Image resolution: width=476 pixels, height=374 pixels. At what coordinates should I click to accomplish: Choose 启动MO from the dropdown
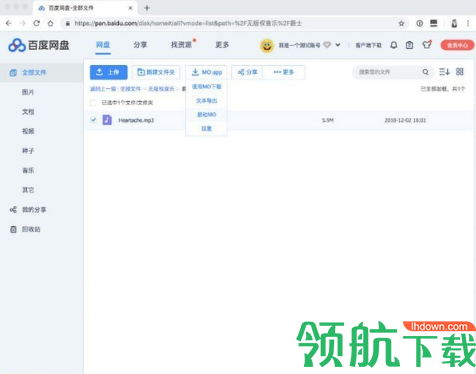207,115
